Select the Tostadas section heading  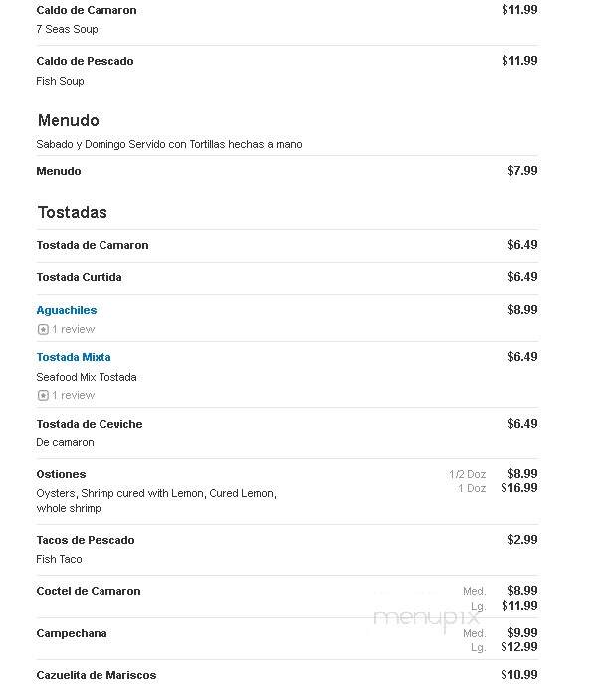pyautogui.click(x=73, y=212)
